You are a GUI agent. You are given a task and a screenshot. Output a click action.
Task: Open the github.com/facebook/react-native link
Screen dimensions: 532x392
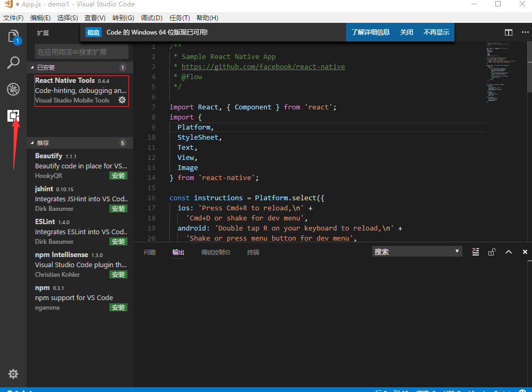[263, 66]
